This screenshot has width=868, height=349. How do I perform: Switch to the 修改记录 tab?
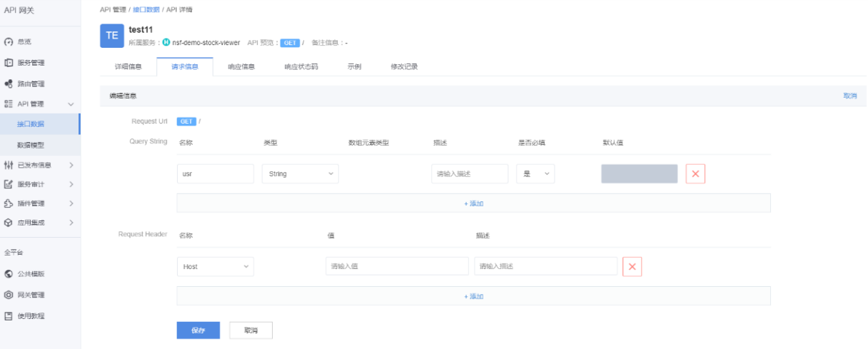[404, 67]
